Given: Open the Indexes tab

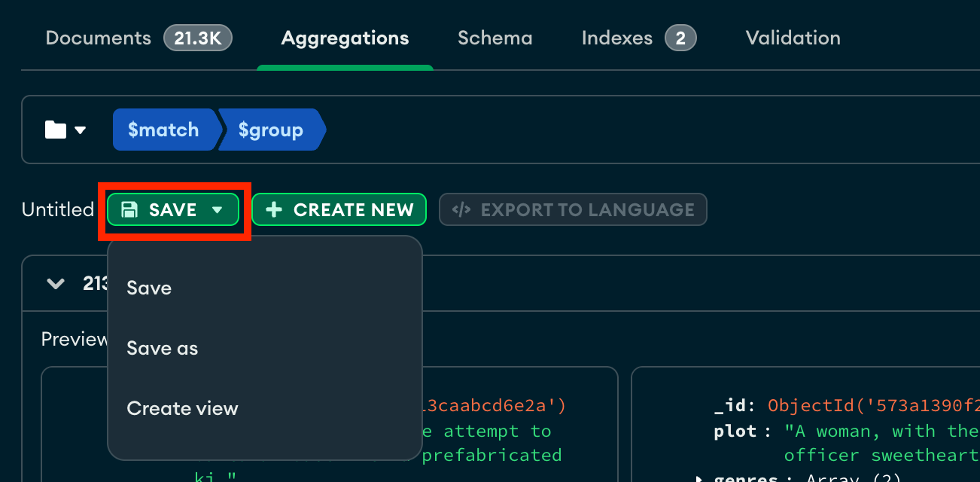Looking at the screenshot, I should (616, 38).
